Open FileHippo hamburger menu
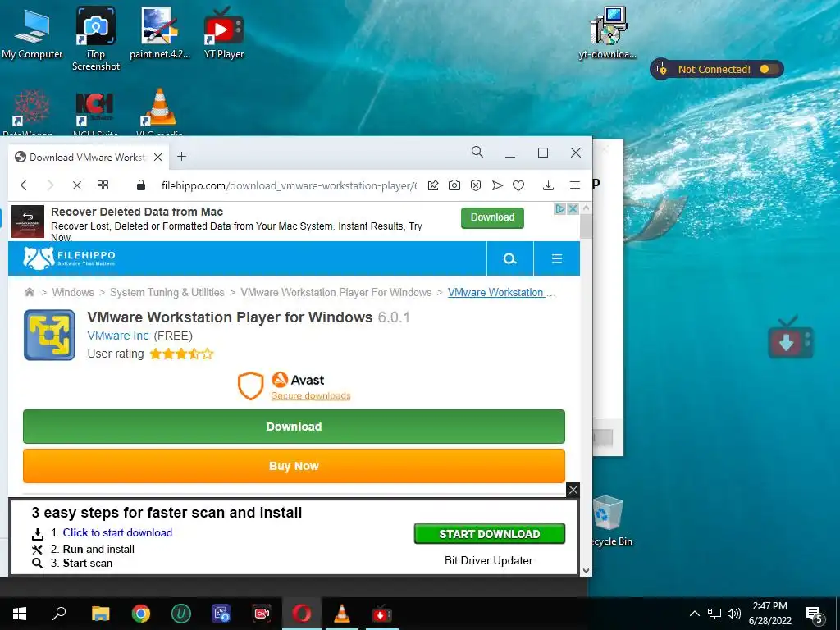 tap(557, 258)
